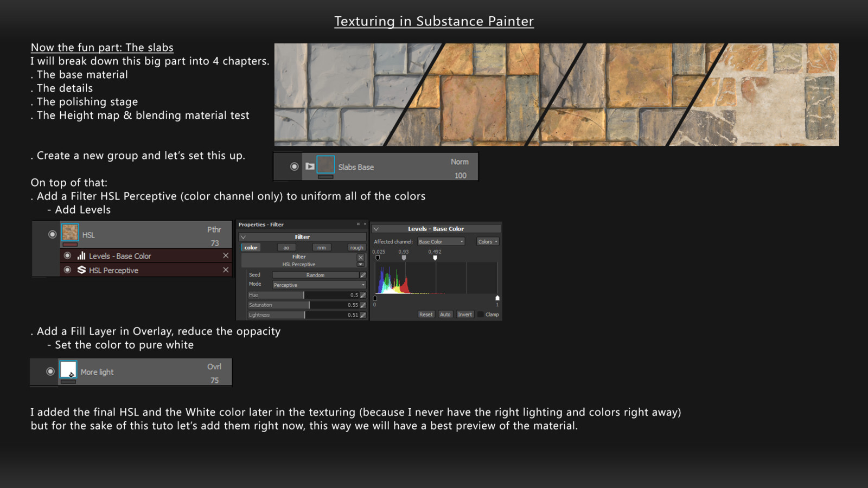Click the pencil icon next to Lightness

[363, 314]
